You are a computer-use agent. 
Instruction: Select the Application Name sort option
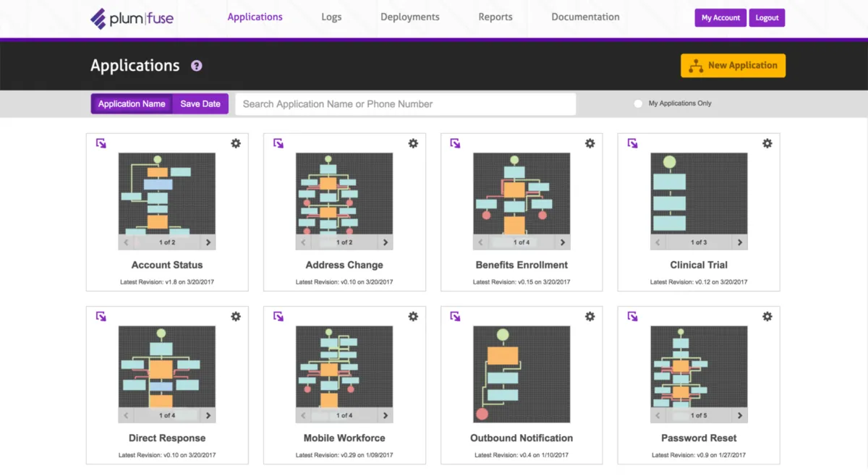(x=131, y=103)
